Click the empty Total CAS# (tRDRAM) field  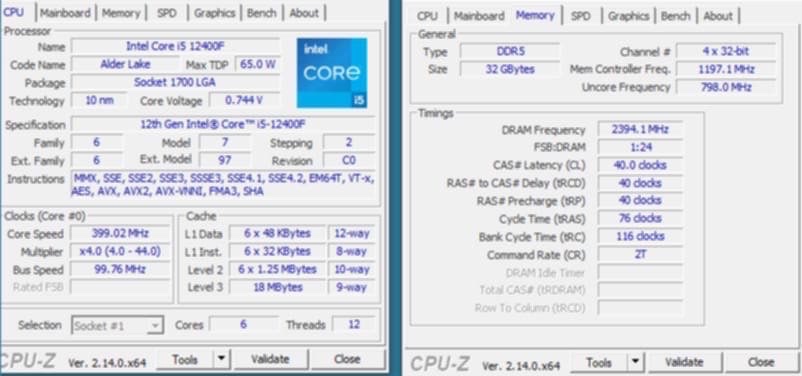(x=640, y=290)
